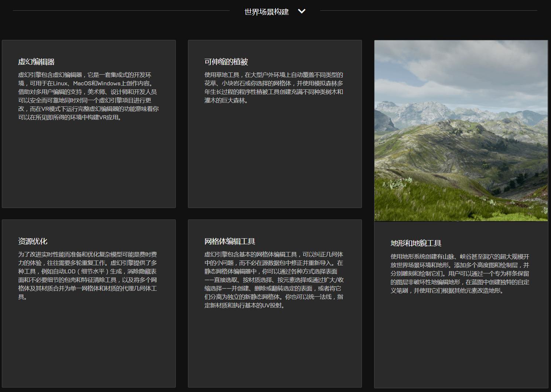The image size is (551, 392).
Task: Click the 地形和地貌工具 description paragraph
Action: coord(460,273)
